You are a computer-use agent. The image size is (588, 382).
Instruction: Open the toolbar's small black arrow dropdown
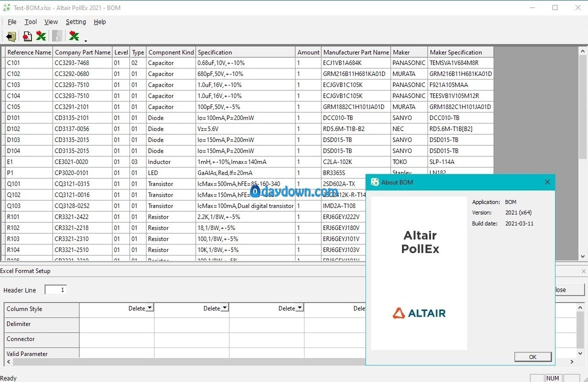85,41
